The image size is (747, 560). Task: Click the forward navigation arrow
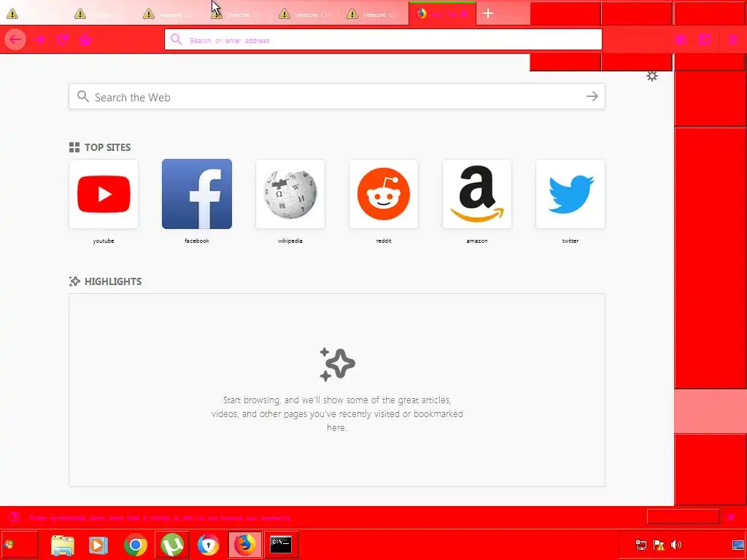point(40,39)
